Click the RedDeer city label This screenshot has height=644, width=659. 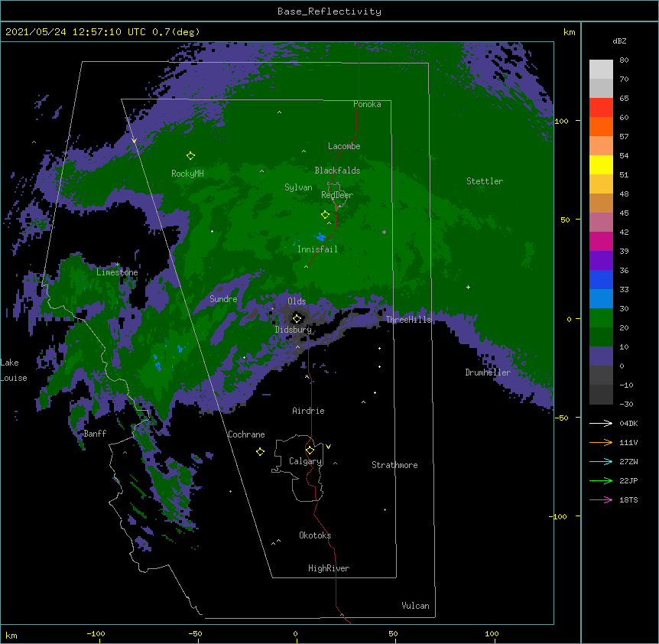pyautogui.click(x=337, y=195)
